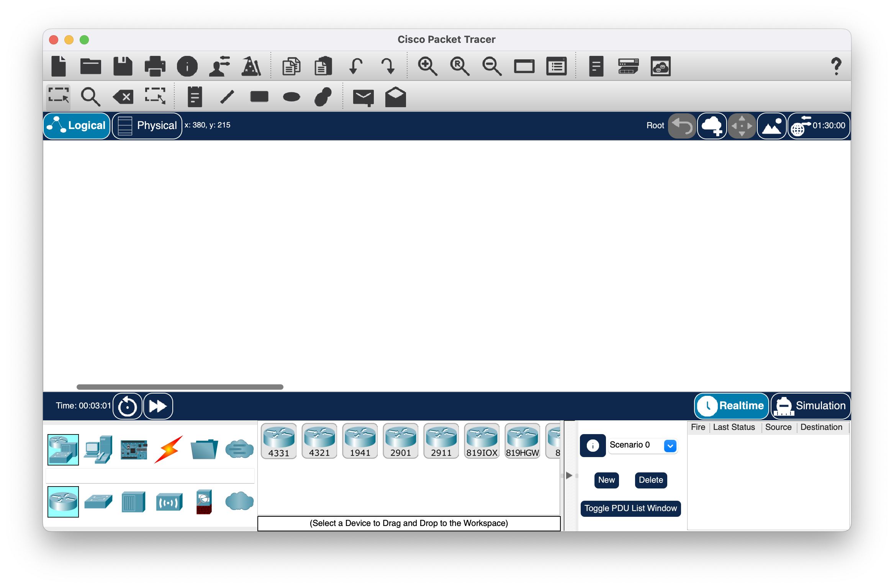This screenshot has height=588, width=894.
Task: Select the Draw Line tool
Action: (x=227, y=96)
